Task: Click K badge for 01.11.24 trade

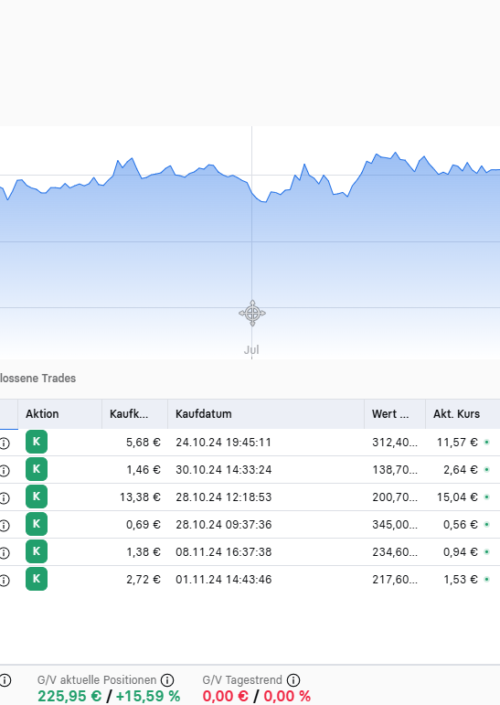Action: point(36,579)
